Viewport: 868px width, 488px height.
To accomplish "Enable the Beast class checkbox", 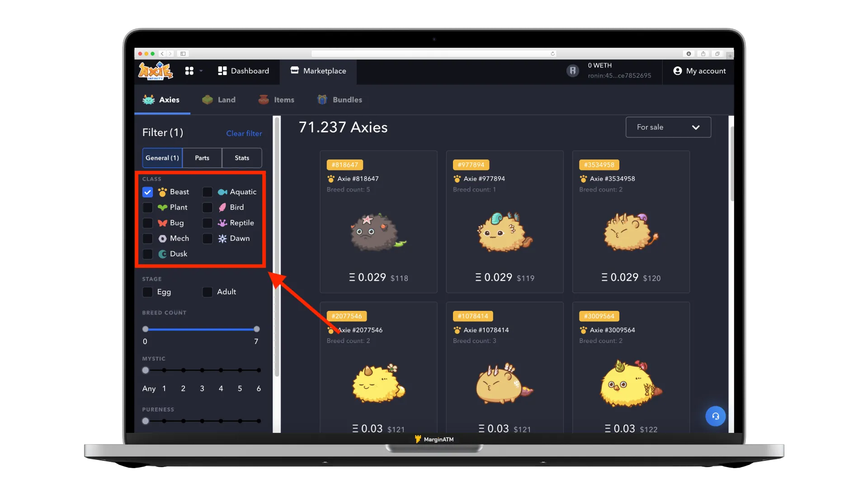I will pyautogui.click(x=148, y=191).
